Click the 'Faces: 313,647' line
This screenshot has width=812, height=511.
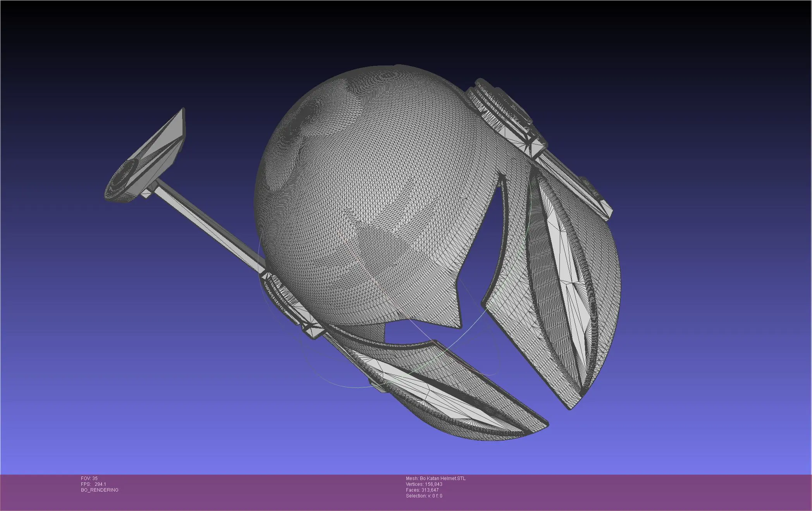coord(422,490)
